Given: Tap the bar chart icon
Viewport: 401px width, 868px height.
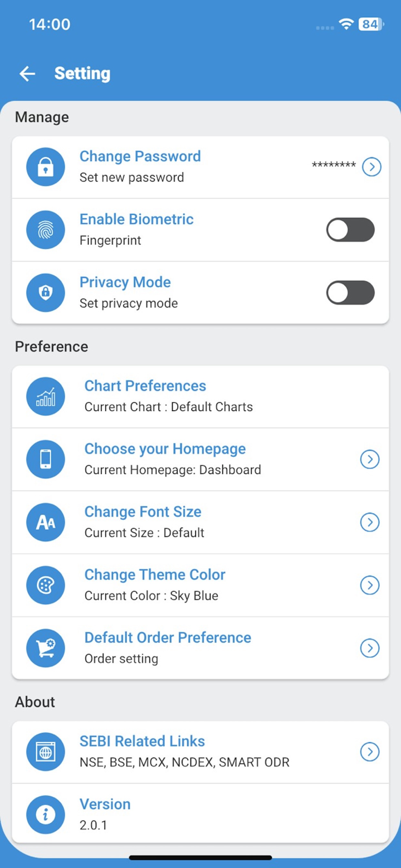Looking at the screenshot, I should coord(46,397).
